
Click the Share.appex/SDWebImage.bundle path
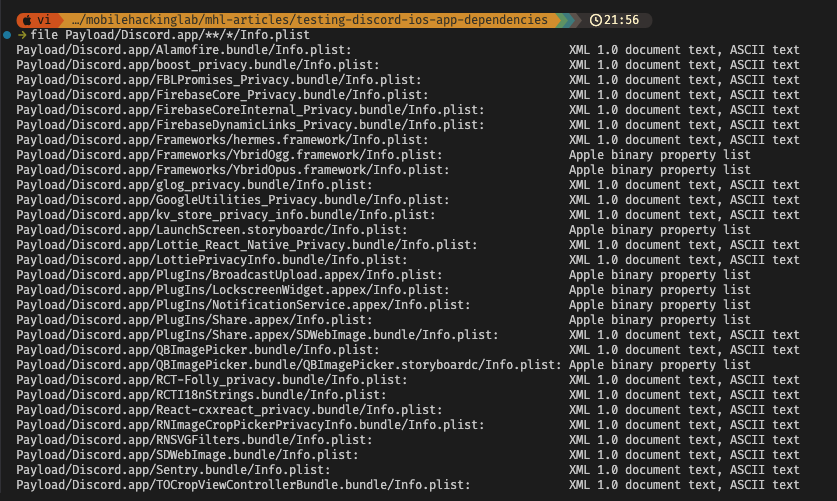coord(257,335)
